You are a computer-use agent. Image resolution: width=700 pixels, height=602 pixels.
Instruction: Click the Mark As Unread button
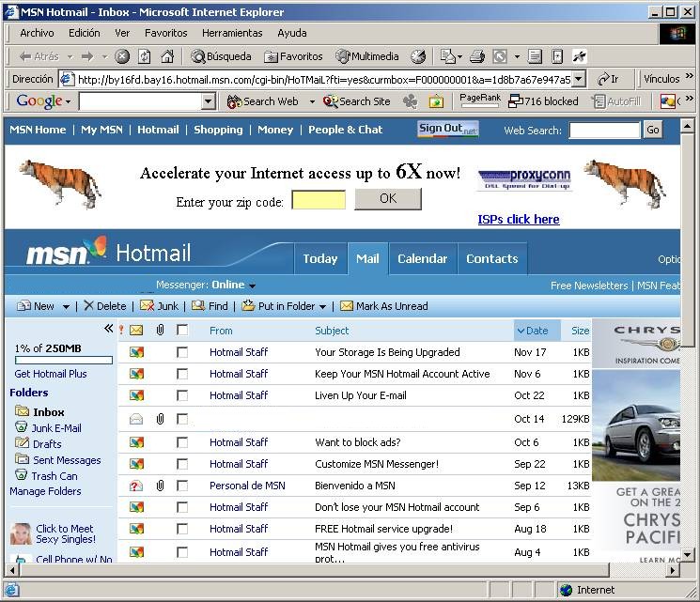(383, 306)
